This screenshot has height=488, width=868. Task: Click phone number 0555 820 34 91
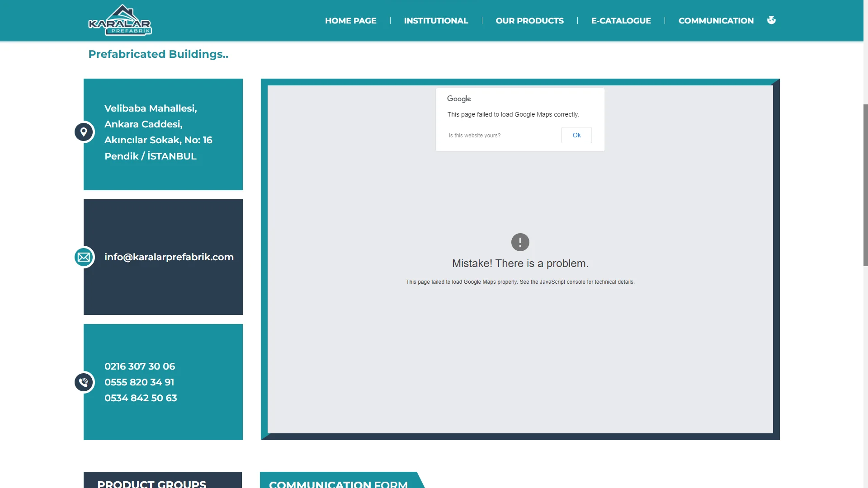pos(139,382)
